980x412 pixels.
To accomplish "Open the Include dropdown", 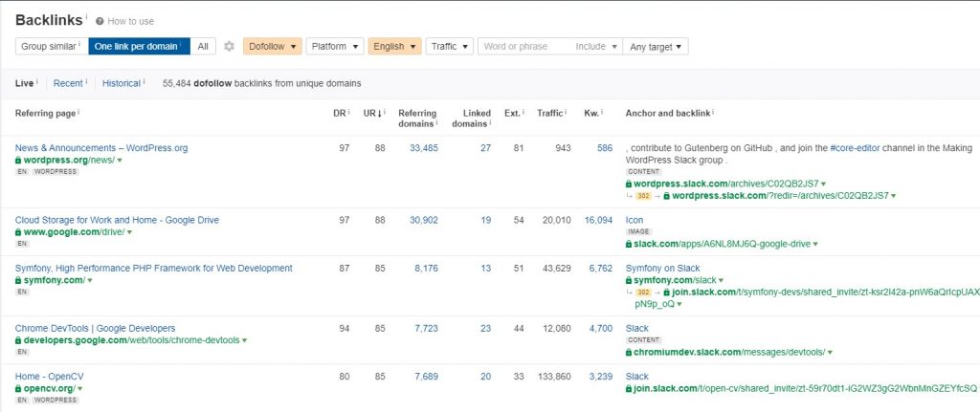I will [x=597, y=46].
